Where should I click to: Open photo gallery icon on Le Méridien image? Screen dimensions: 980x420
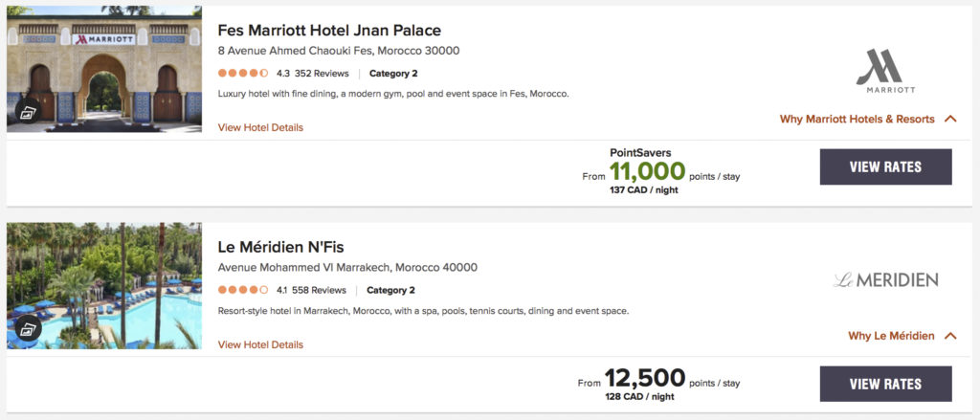point(27,330)
